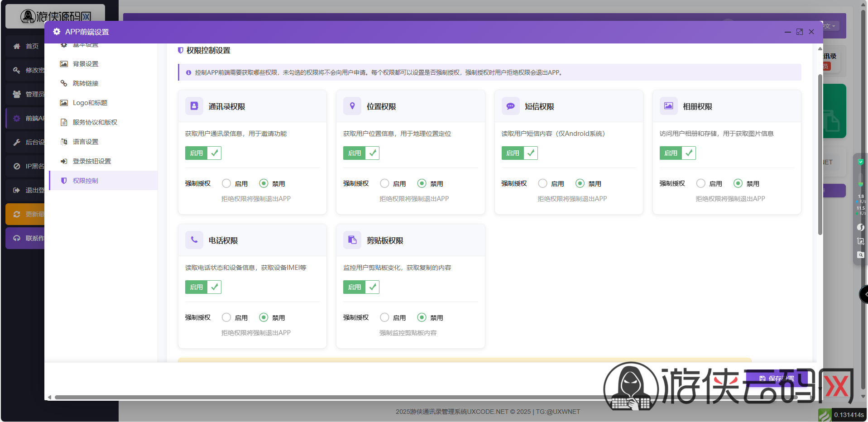The width and height of the screenshot is (868, 422).
Task: Open the 背景设置 settings tab
Action: coord(86,64)
